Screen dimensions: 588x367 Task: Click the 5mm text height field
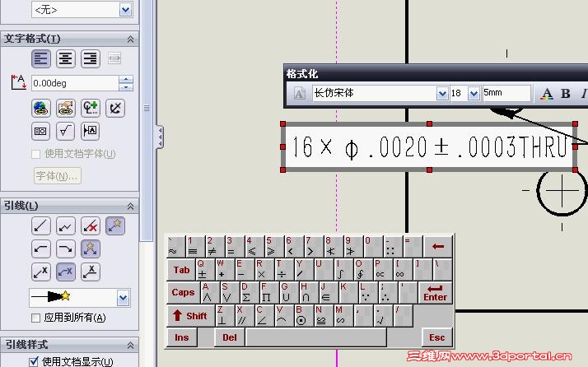tap(506, 93)
